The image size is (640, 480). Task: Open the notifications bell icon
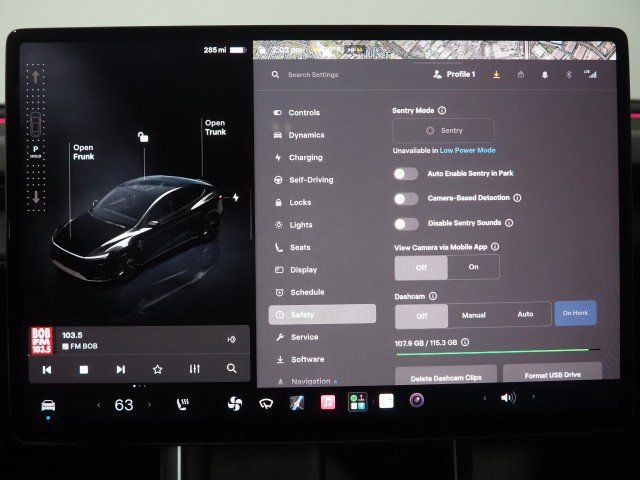click(x=545, y=75)
